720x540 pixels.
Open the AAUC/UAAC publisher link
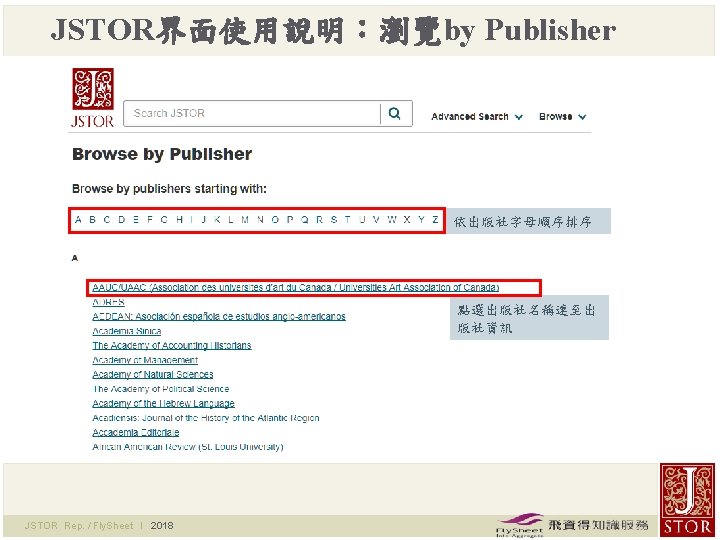296,287
